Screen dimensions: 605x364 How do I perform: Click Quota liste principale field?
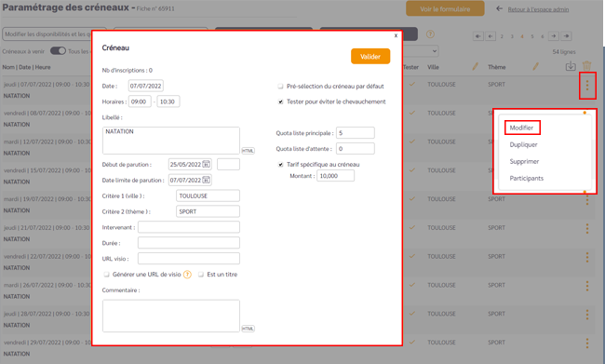pos(356,133)
